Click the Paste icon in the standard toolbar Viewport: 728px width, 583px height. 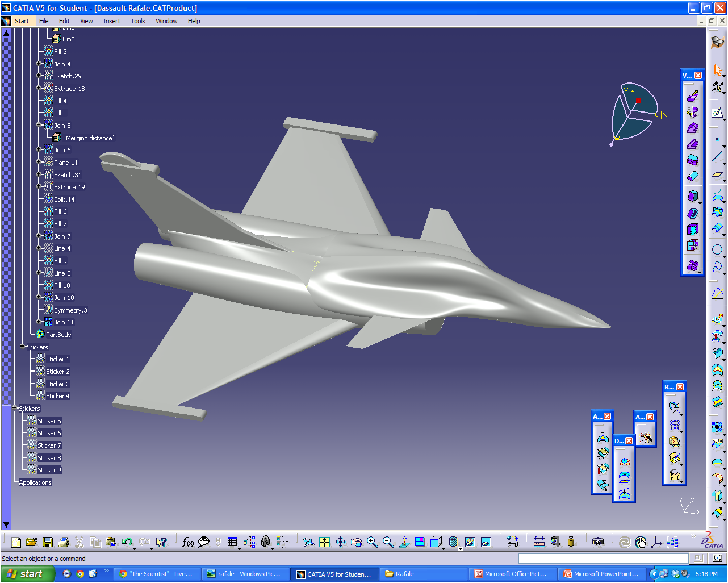111,541
